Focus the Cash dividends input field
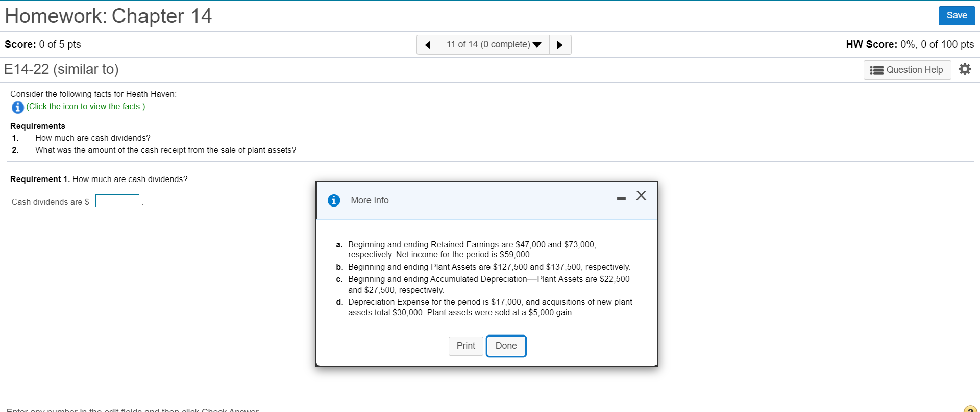 coord(117,201)
